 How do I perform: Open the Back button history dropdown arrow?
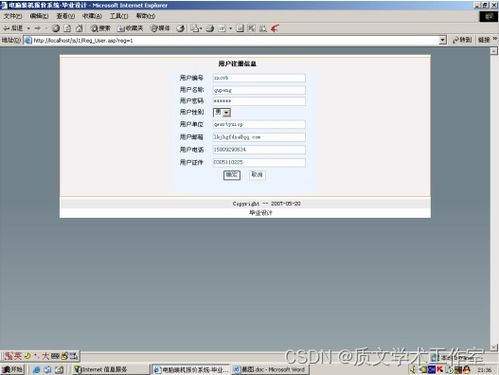coord(29,28)
